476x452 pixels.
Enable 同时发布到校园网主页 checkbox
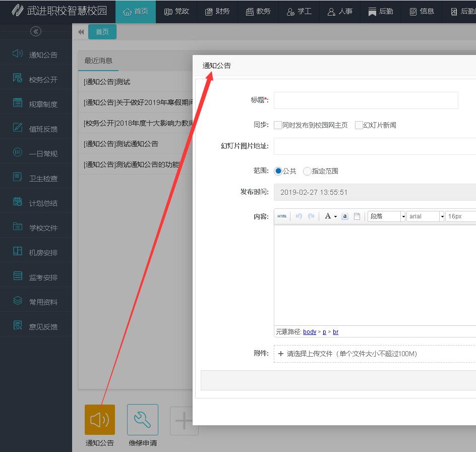(x=277, y=125)
